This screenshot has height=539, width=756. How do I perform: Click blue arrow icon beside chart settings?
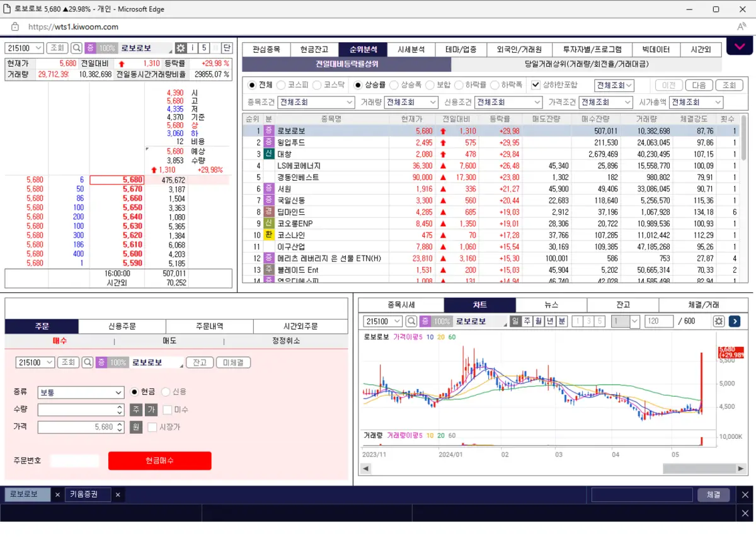735,321
